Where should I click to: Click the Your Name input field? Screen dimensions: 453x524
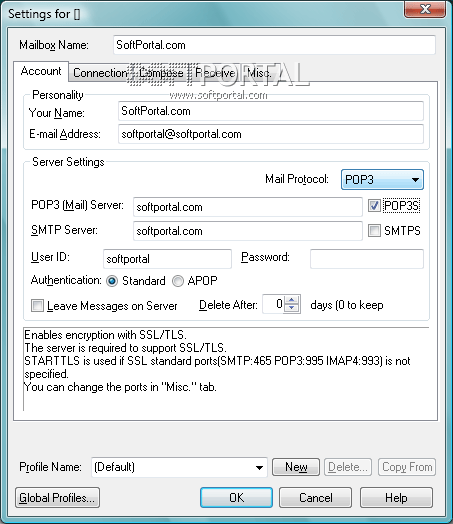271,111
